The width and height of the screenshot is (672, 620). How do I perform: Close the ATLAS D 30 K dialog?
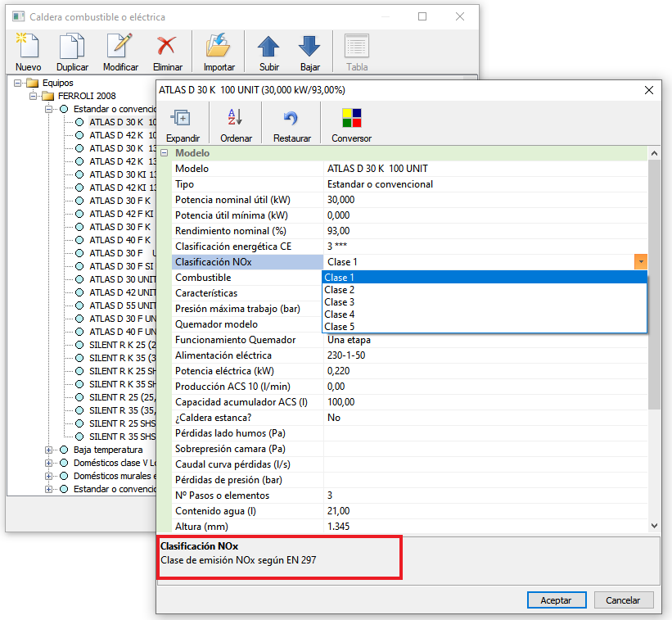[x=649, y=90]
